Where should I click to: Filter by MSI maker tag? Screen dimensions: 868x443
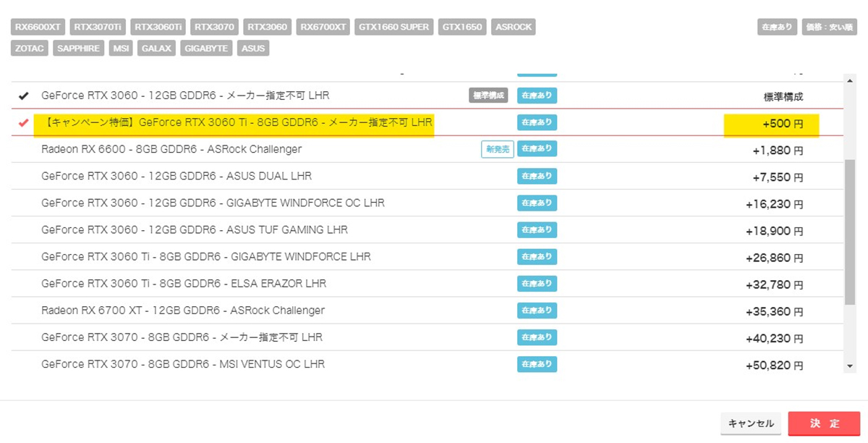[121, 48]
